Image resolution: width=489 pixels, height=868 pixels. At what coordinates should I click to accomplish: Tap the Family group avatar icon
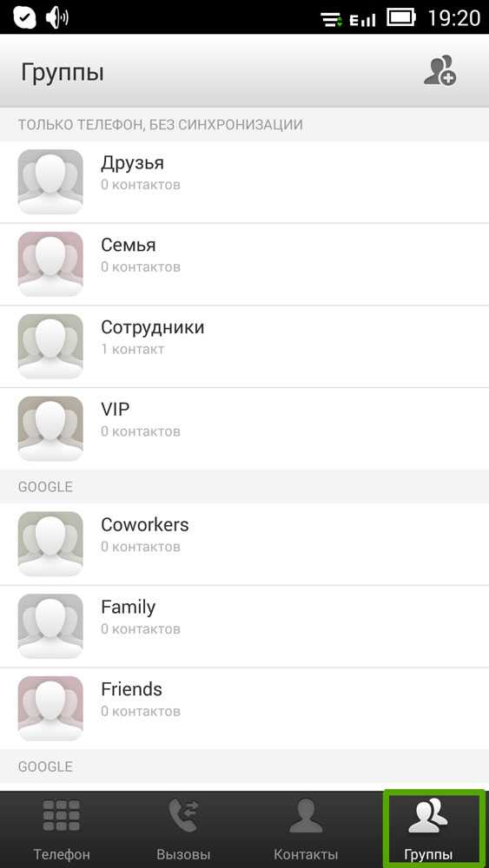point(50,627)
